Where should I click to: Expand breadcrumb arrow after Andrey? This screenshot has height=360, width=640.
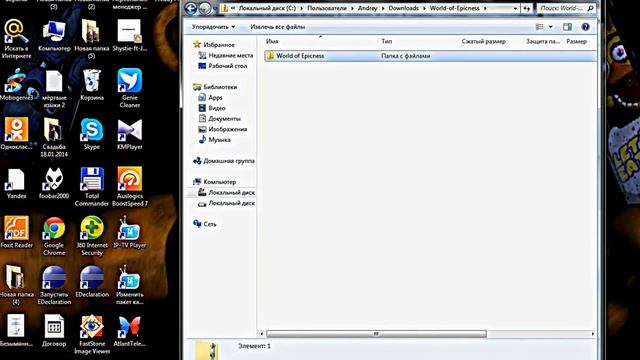383,8
